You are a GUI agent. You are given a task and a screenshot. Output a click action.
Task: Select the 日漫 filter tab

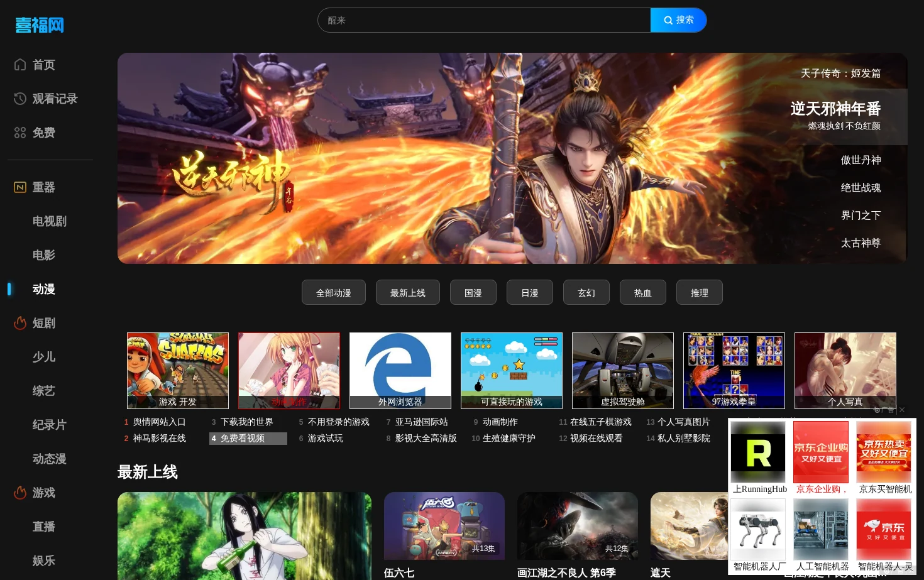click(530, 293)
